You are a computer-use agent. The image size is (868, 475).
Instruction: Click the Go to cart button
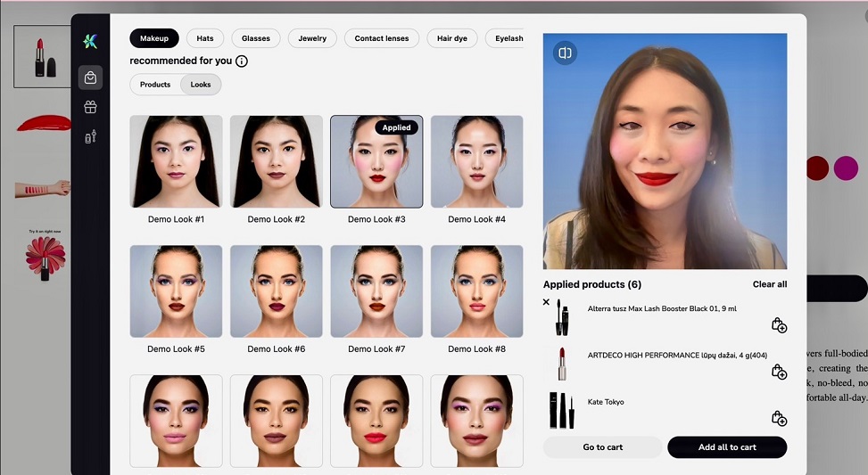point(603,447)
